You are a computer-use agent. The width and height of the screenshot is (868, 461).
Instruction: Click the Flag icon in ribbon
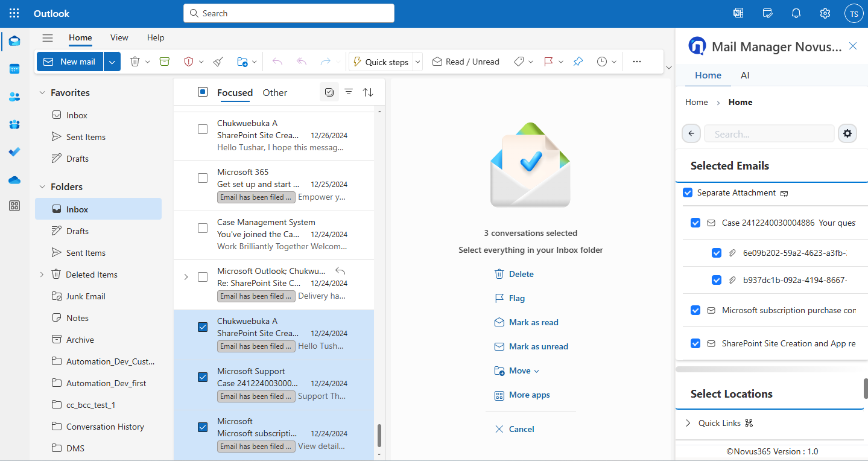coord(549,62)
